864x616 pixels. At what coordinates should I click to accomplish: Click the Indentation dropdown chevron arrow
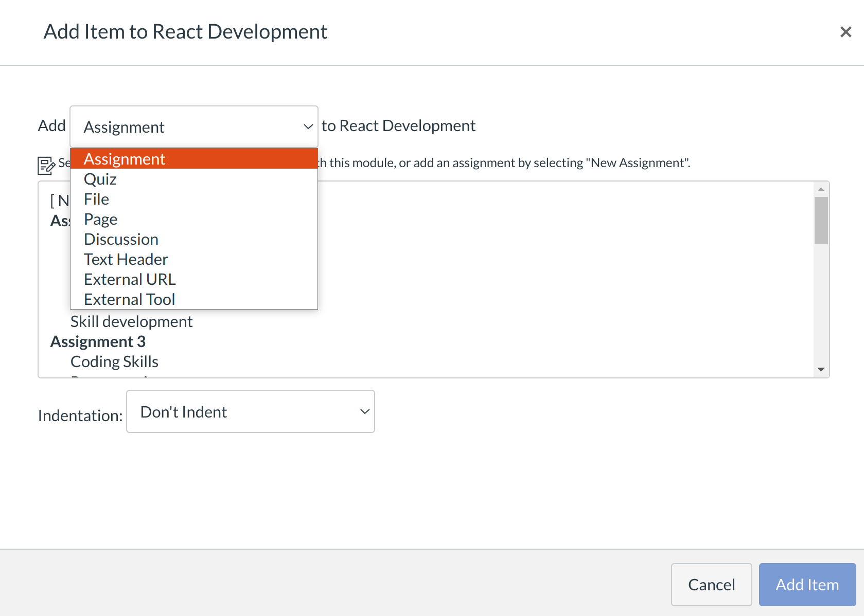point(365,411)
